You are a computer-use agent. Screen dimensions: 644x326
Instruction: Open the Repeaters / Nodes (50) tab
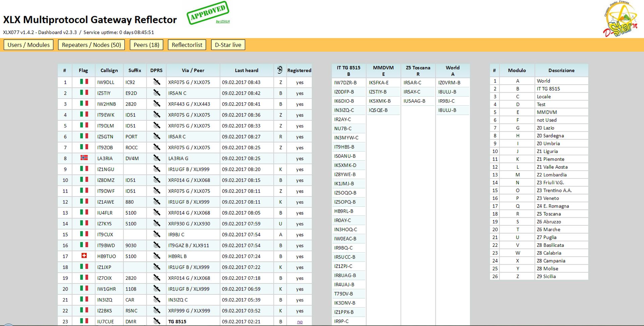click(x=91, y=45)
